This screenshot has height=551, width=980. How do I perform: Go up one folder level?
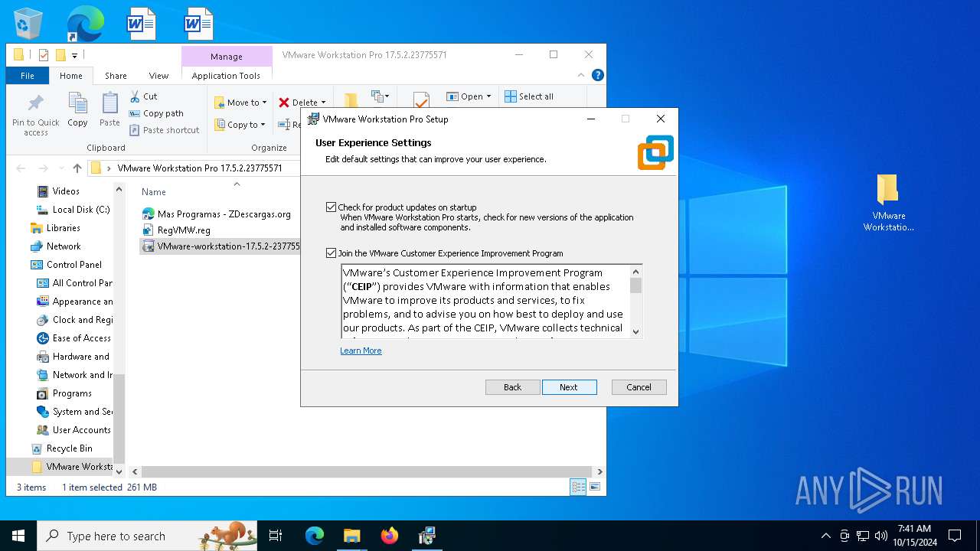[77, 168]
